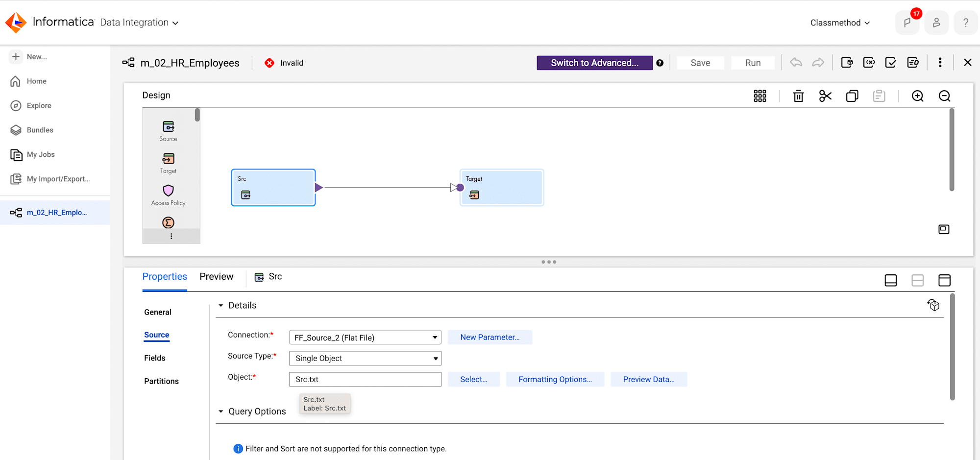Select the Partitions properties section
The height and width of the screenshot is (460, 980).
click(161, 381)
